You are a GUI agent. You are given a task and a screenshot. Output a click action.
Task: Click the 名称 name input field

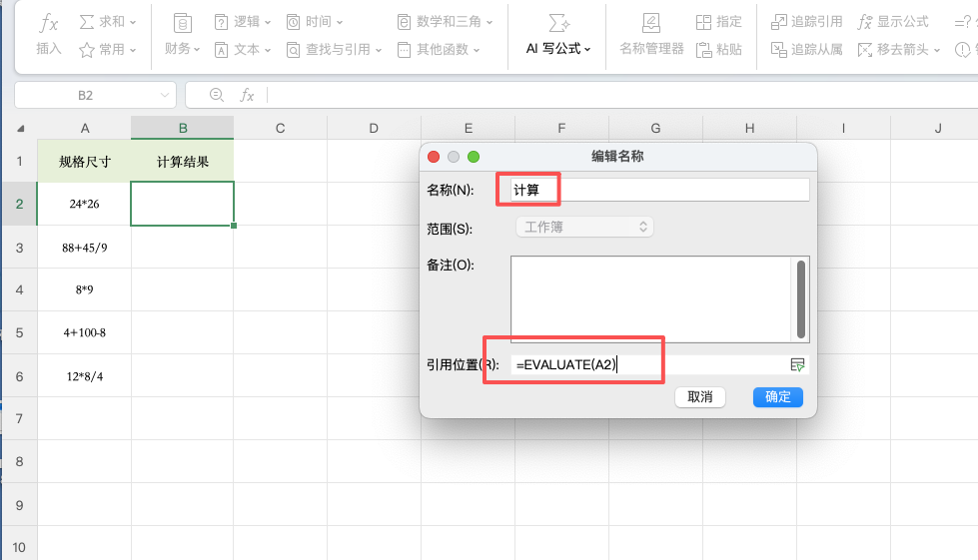660,190
